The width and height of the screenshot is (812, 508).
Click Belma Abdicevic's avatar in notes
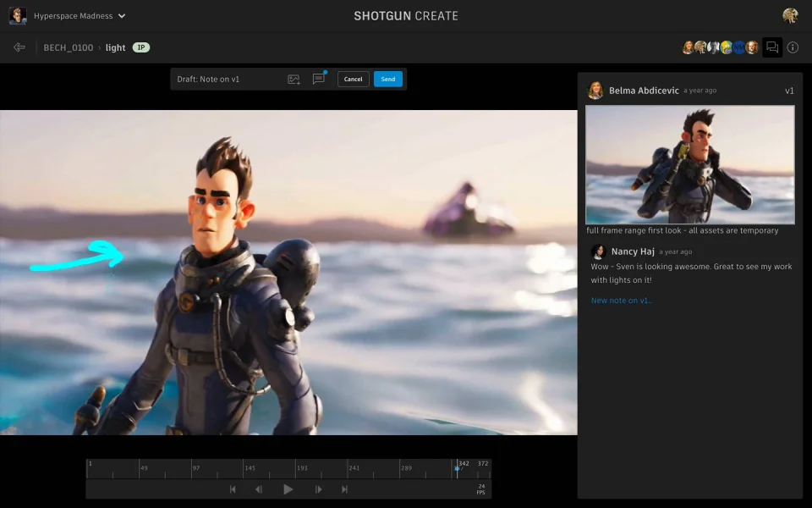(595, 91)
